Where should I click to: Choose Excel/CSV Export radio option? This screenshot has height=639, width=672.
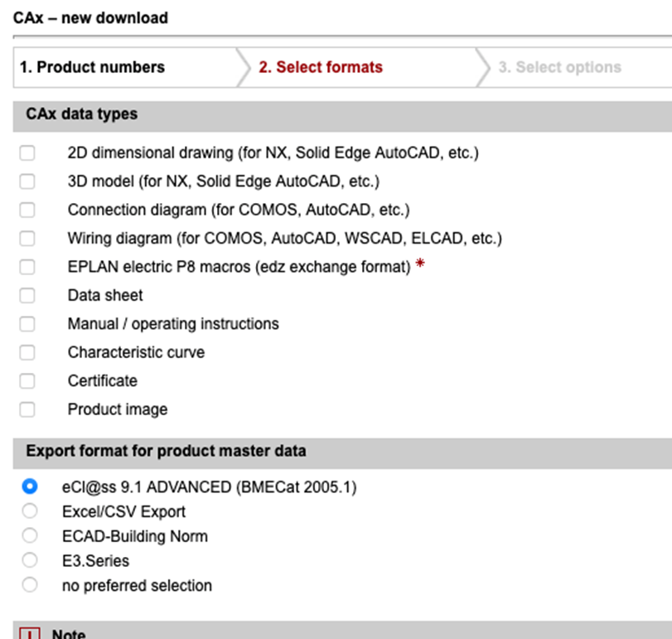click(31, 511)
